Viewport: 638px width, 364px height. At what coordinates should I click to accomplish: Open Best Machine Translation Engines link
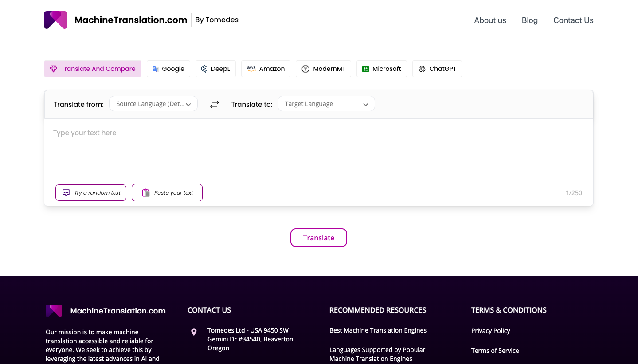378,330
